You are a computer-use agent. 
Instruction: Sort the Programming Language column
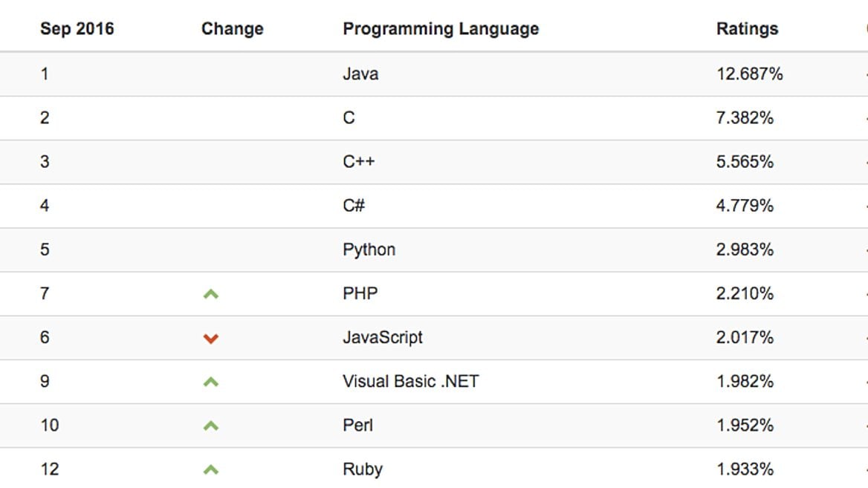440,28
